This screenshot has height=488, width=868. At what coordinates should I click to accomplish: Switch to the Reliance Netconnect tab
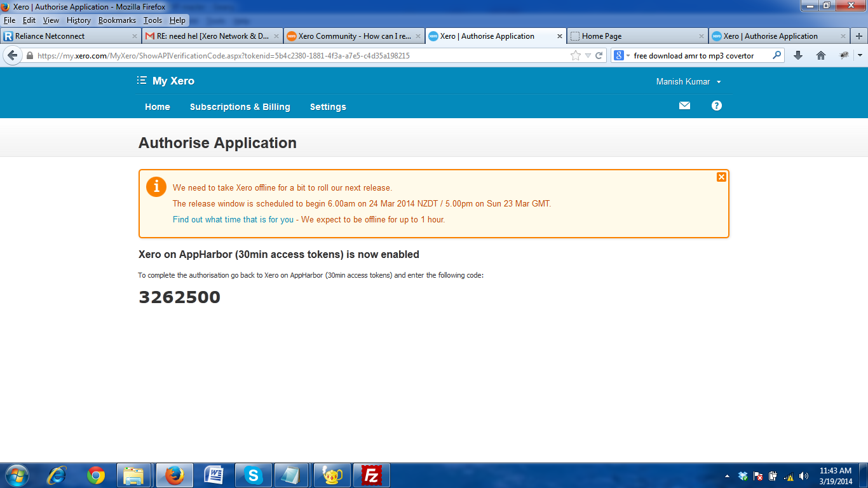[x=70, y=36]
